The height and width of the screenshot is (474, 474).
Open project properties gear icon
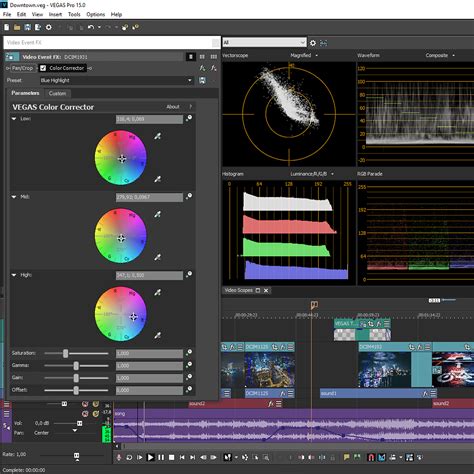point(49,27)
